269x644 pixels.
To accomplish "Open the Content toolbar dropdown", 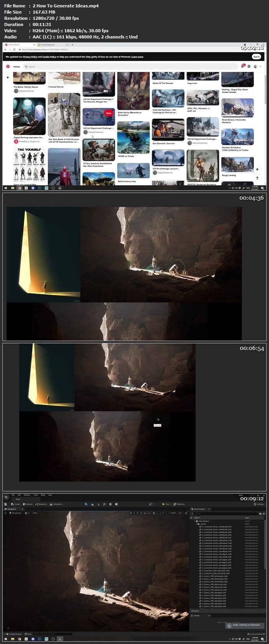I will click(28, 504).
